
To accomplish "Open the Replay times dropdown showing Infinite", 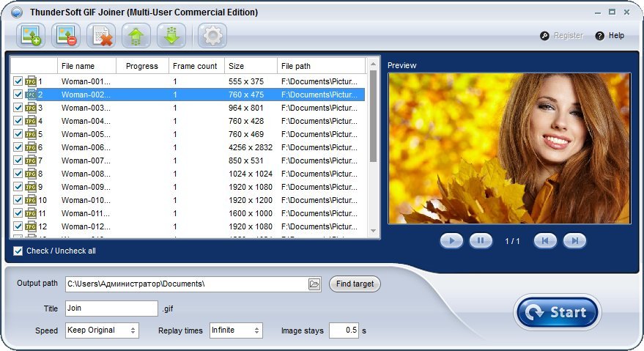I will point(236,330).
